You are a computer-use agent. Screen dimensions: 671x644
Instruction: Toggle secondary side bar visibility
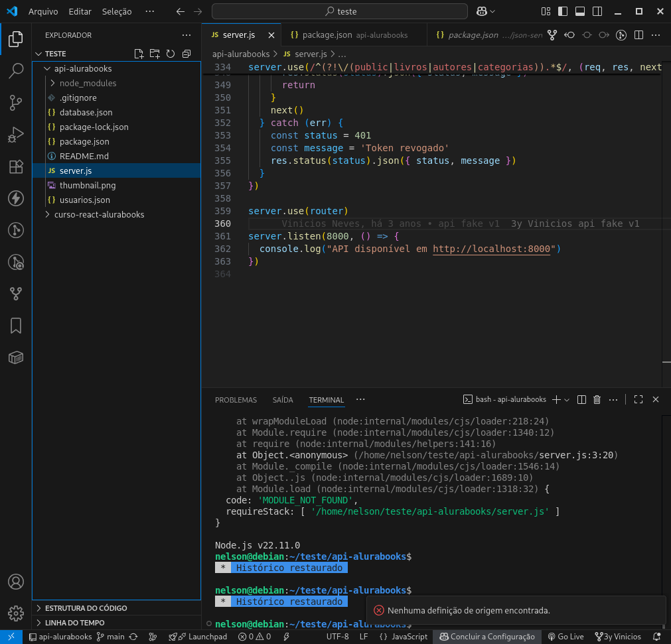[x=597, y=11]
